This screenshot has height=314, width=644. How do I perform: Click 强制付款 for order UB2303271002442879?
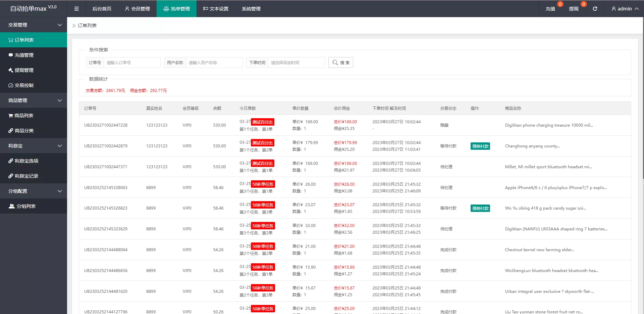(480, 146)
